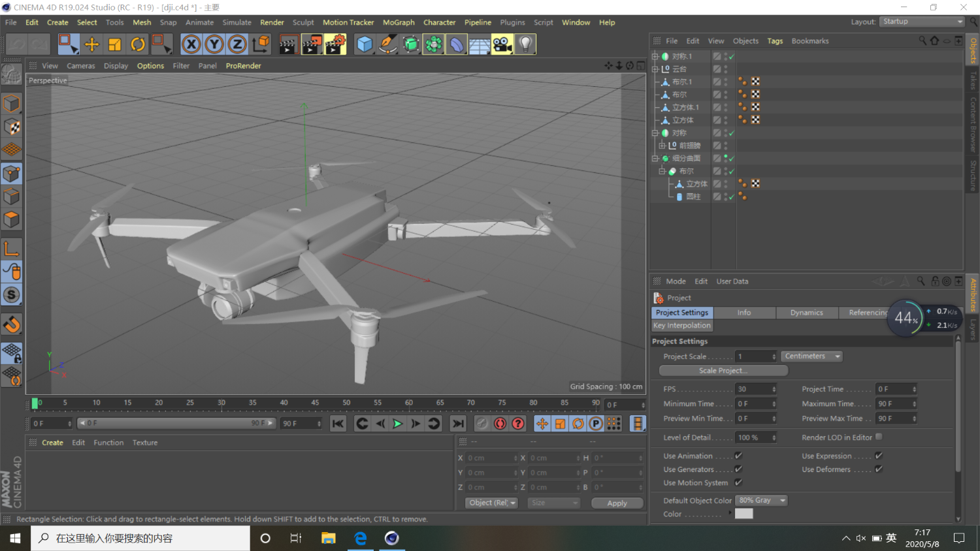This screenshot has height=551, width=980.
Task: Click the Color swatch in Project Settings
Action: 744,514
